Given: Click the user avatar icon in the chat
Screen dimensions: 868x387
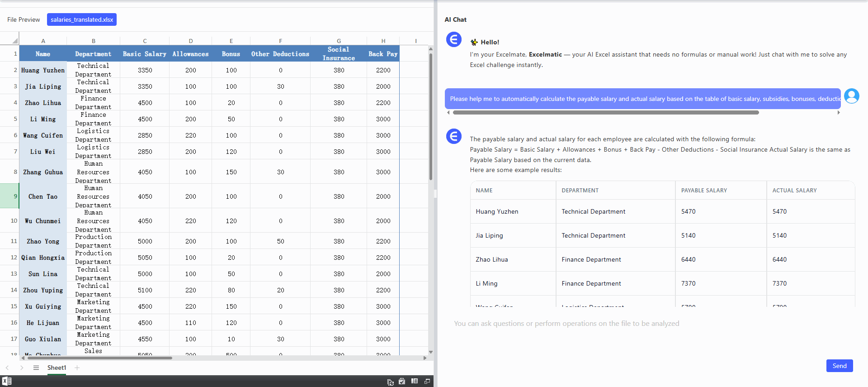Looking at the screenshot, I should click(x=851, y=96).
